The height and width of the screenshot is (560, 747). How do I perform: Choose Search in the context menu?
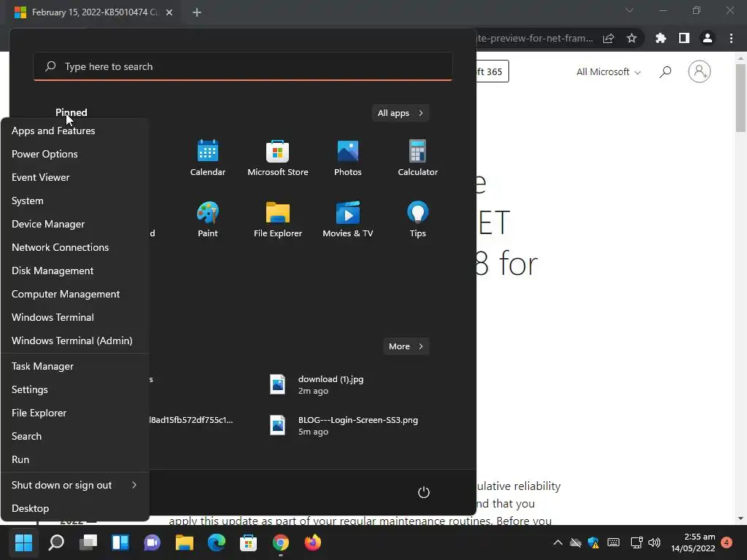[x=75, y=436]
